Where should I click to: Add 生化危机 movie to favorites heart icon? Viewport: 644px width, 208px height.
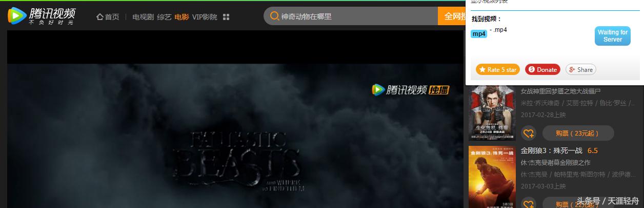point(529,134)
